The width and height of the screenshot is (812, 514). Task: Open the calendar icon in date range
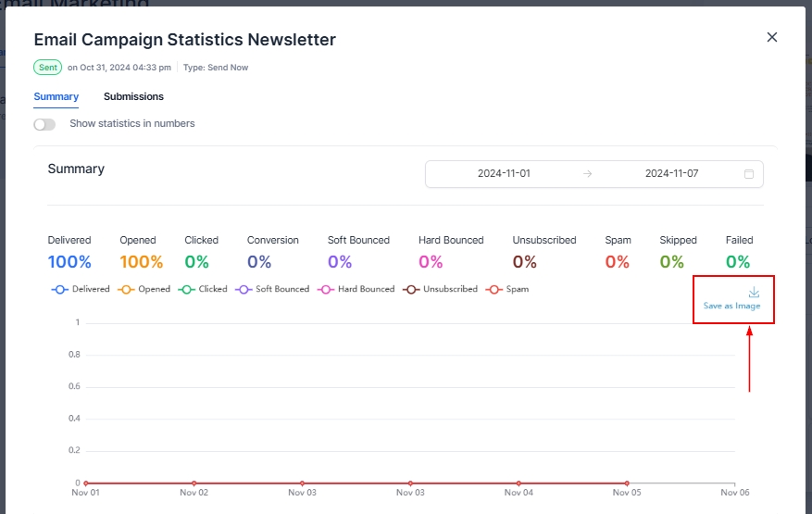(x=749, y=174)
